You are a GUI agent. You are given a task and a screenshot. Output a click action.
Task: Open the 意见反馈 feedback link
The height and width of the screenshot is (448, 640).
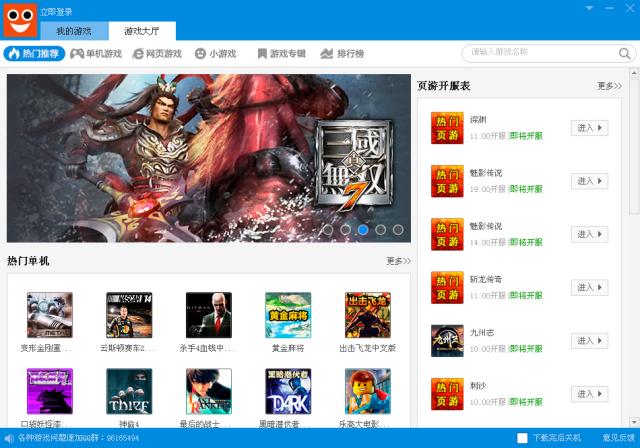pyautogui.click(x=619, y=438)
